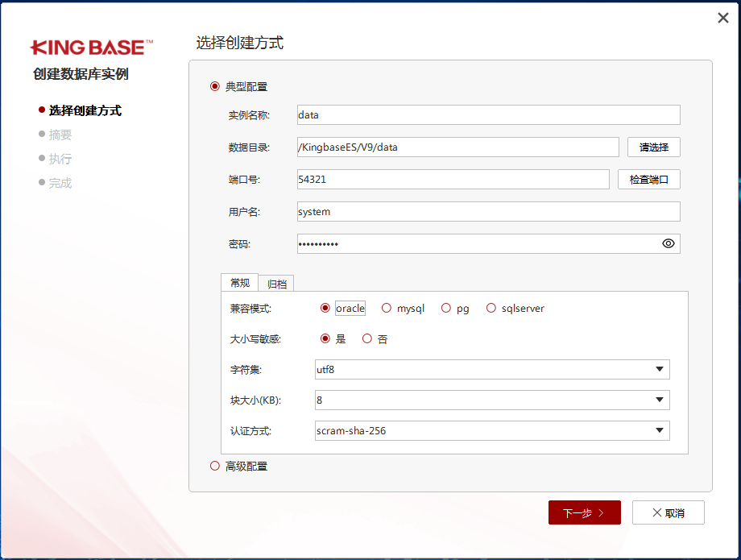Click the 取消 button
This screenshot has height=560, width=741.
pos(668,512)
